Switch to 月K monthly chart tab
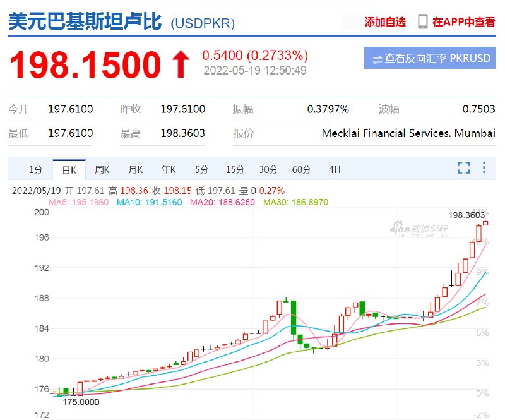 tap(135, 169)
